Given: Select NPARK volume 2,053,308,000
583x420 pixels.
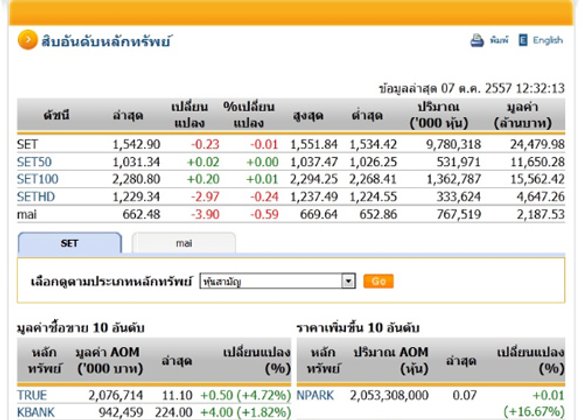Looking at the screenshot, I should pos(389,395).
